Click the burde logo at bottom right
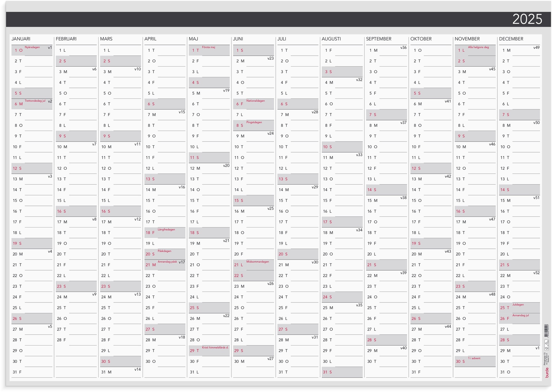Screen dimensions: 552x392 547,372
